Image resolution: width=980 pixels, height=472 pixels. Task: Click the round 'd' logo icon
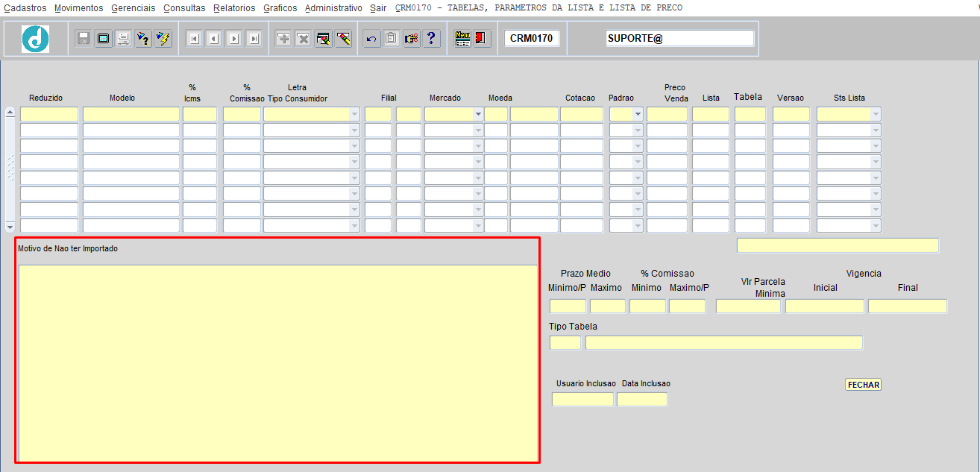35,39
